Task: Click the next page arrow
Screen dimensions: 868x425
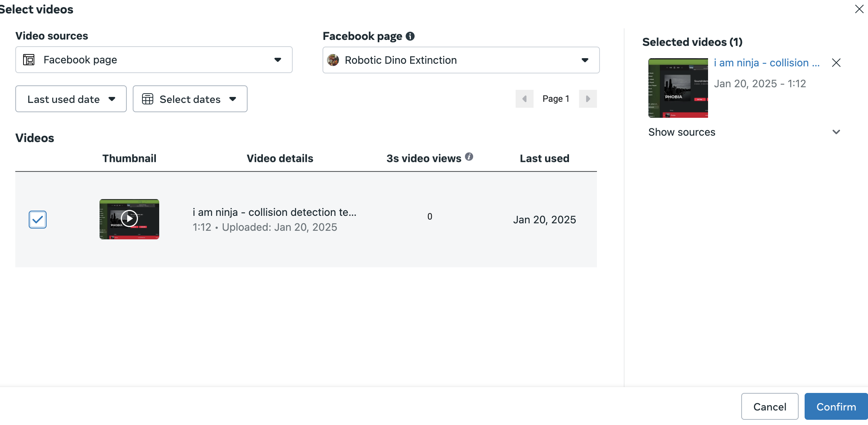Action: (x=588, y=99)
